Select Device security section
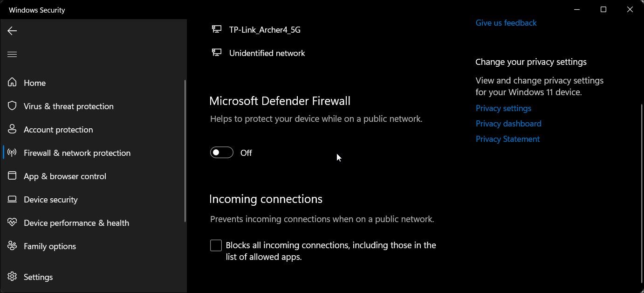The width and height of the screenshot is (644, 293). pos(50,199)
